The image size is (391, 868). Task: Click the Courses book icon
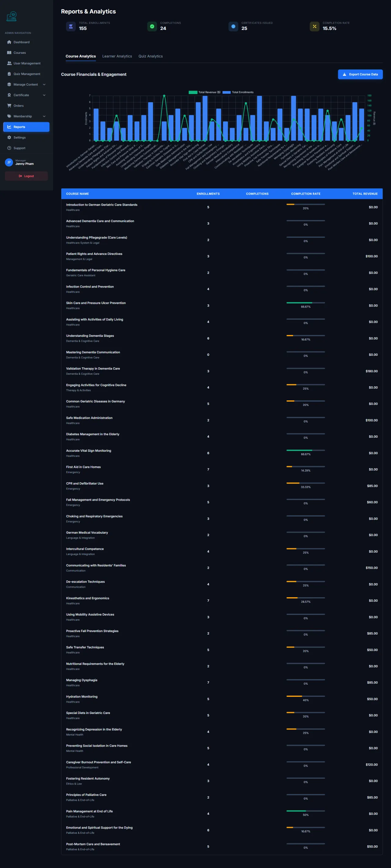pos(9,53)
